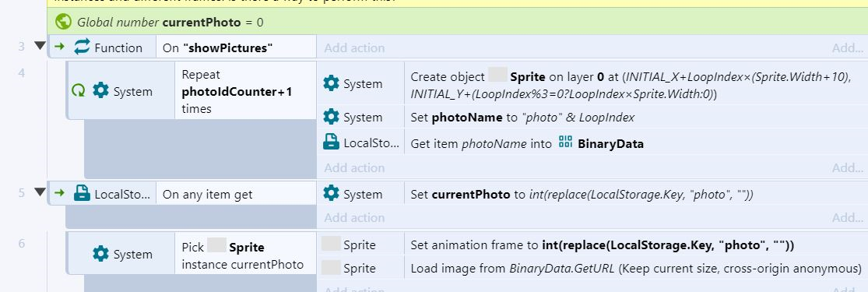Click the BinaryData icon in Get item action
The width and height of the screenshot is (868, 292).
(x=565, y=142)
